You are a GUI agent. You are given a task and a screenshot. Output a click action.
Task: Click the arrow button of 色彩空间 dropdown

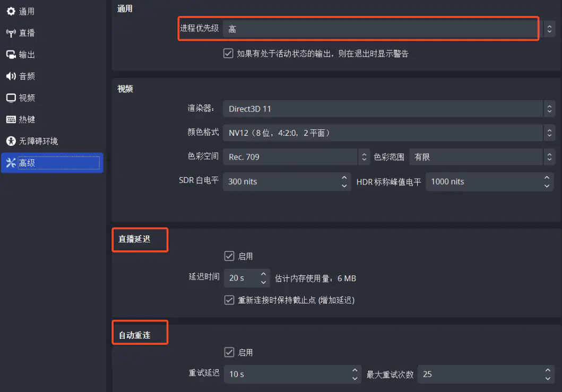[364, 157]
